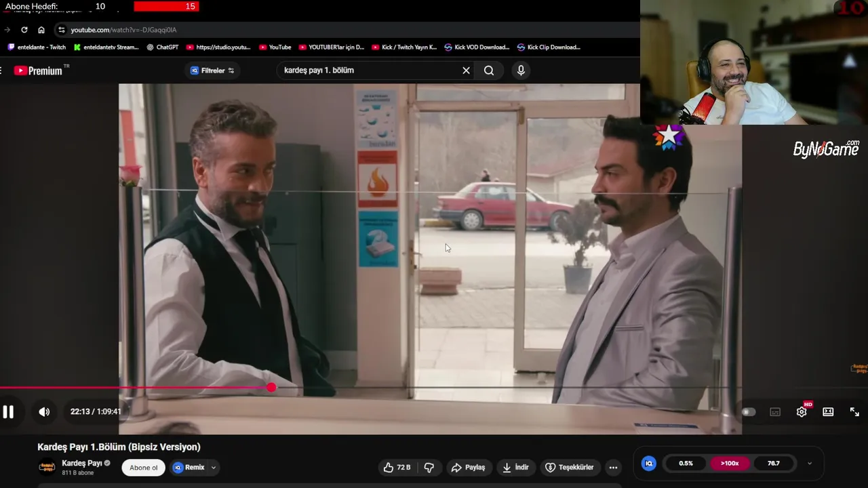
Task: Click the red progress bar scrubber
Action: coord(271,388)
